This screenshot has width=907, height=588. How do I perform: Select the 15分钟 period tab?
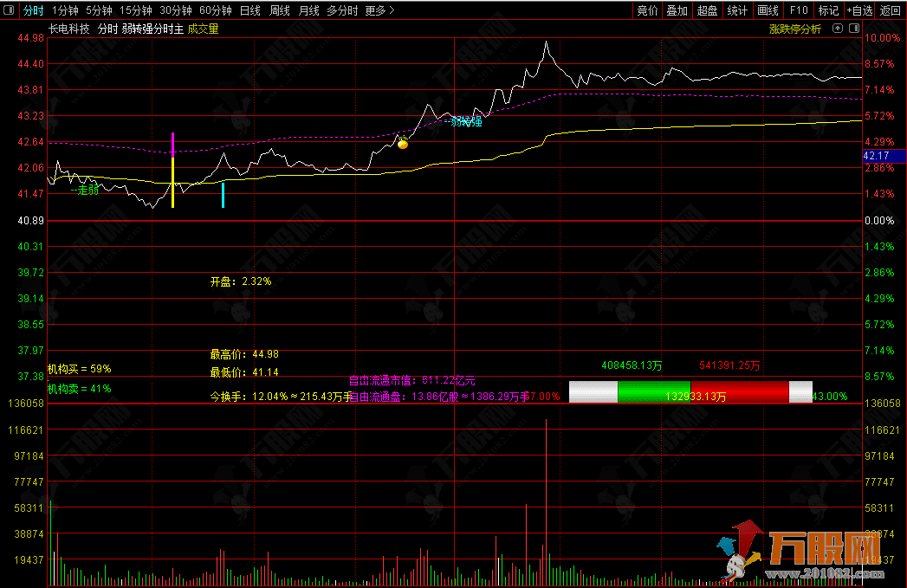(135, 10)
